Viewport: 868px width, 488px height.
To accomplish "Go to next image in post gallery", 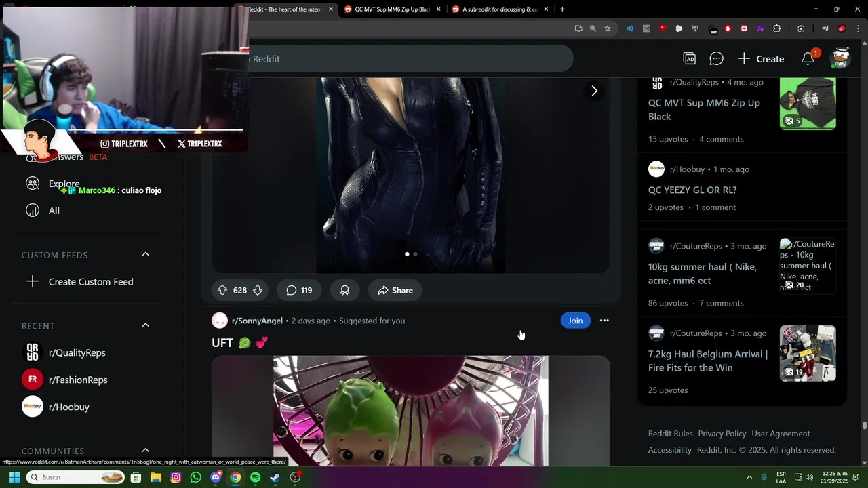I will (594, 91).
